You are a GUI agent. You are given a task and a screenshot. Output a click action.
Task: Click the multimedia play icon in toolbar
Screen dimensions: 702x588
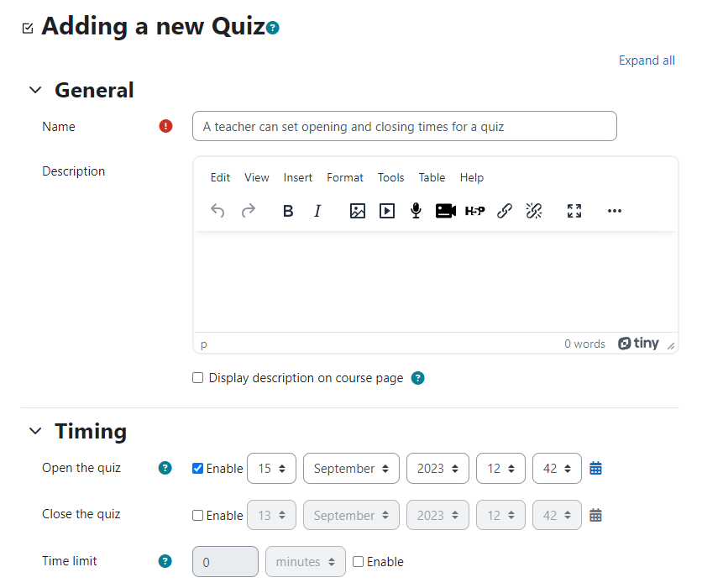point(387,211)
